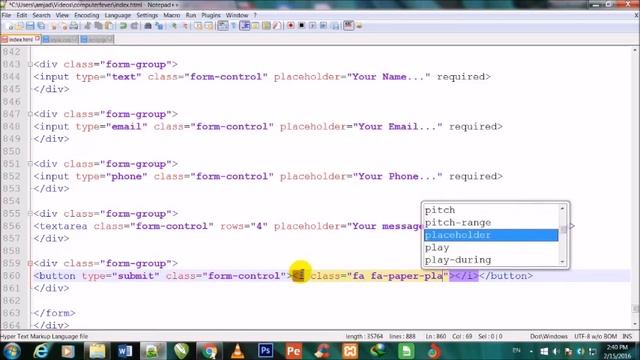Click the Zoom In toolbar icon
Image resolution: width=640 pixels, height=360 pixels.
[x=174, y=26]
